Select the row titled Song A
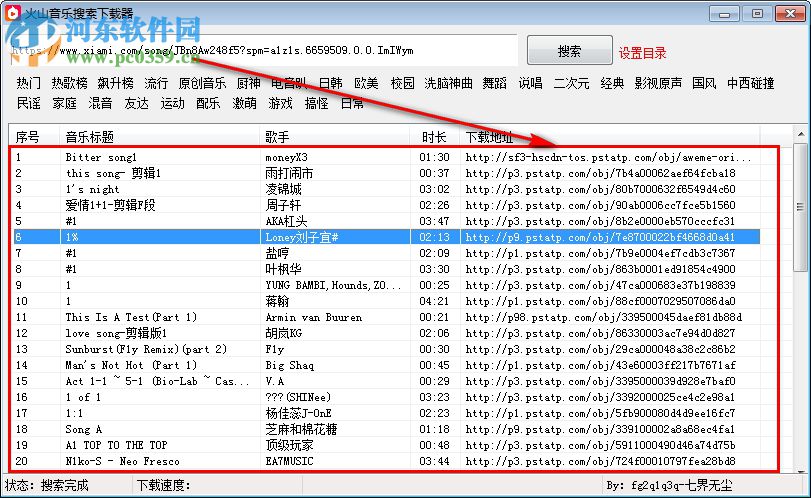The image size is (811, 498). click(x=387, y=430)
